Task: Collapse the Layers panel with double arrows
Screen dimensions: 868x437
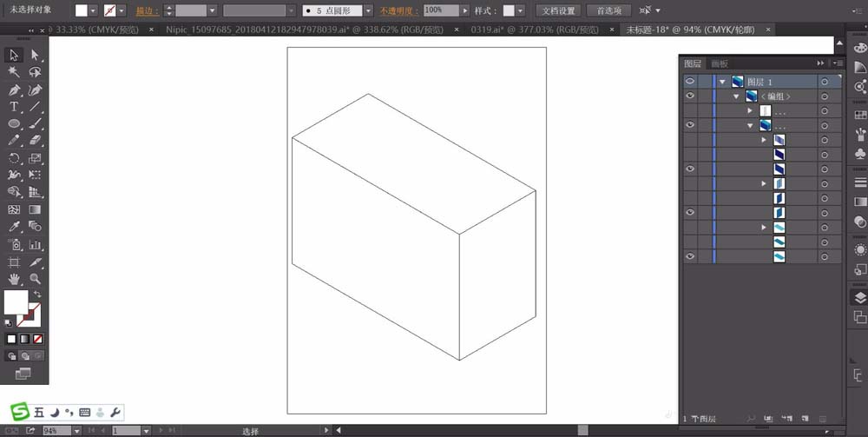Action: coord(820,63)
